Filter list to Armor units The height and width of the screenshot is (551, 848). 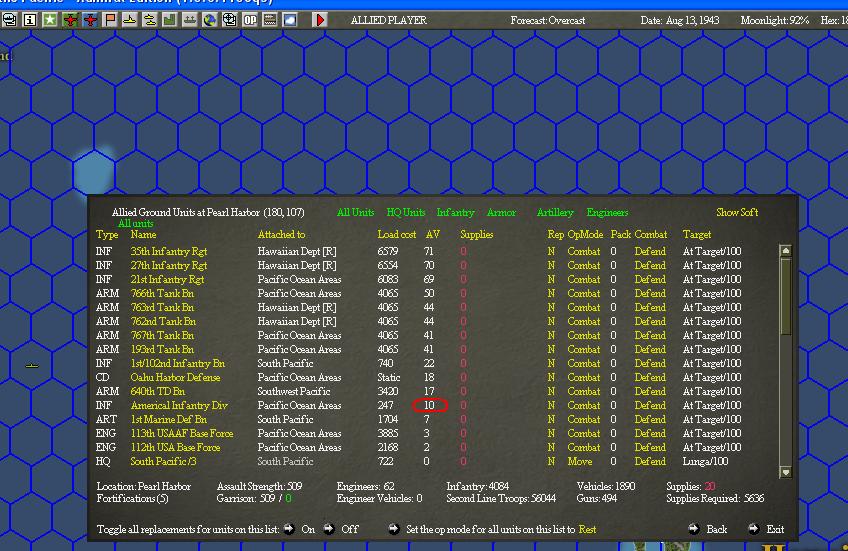(501, 213)
